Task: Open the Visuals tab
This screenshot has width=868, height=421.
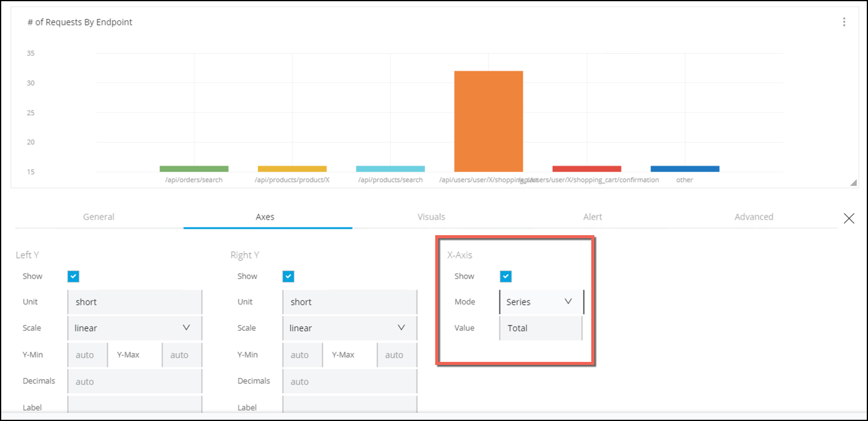Action: (x=431, y=217)
